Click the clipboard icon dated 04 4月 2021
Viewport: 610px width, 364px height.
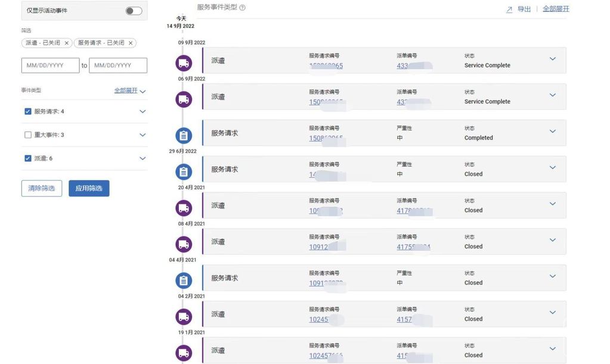click(184, 281)
